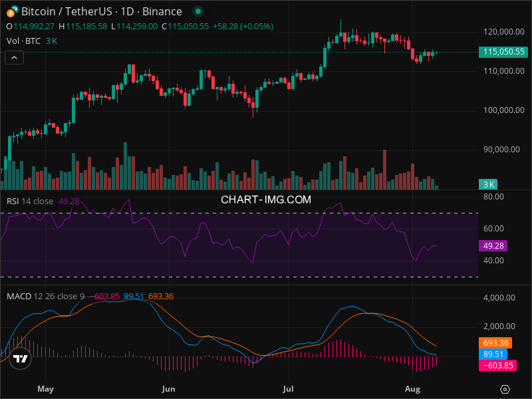This screenshot has height=399, width=532.
Task: Click the MACD legend value 693.36 in orange
Action: [161, 296]
